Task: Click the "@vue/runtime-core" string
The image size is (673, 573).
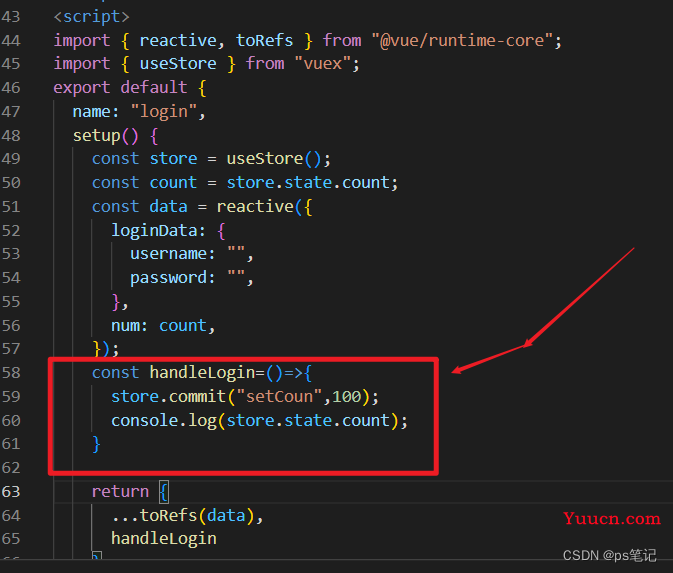Action: 462,40
